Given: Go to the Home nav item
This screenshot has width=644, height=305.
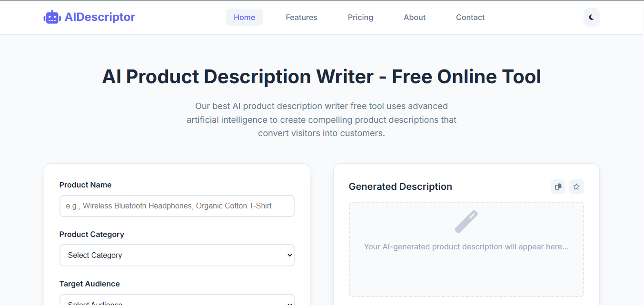Looking at the screenshot, I should [x=244, y=17].
